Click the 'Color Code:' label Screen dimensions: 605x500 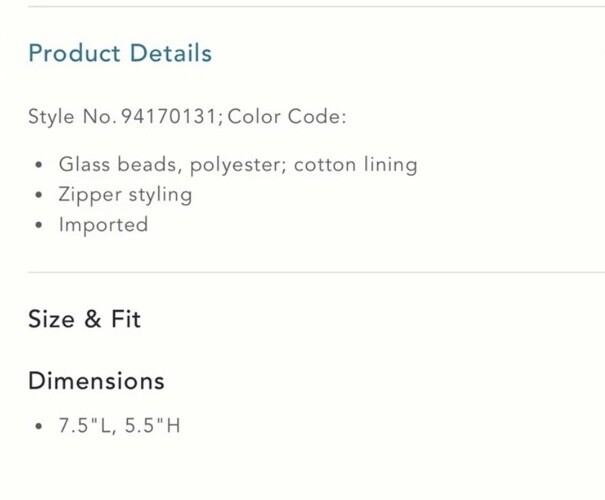click(287, 116)
